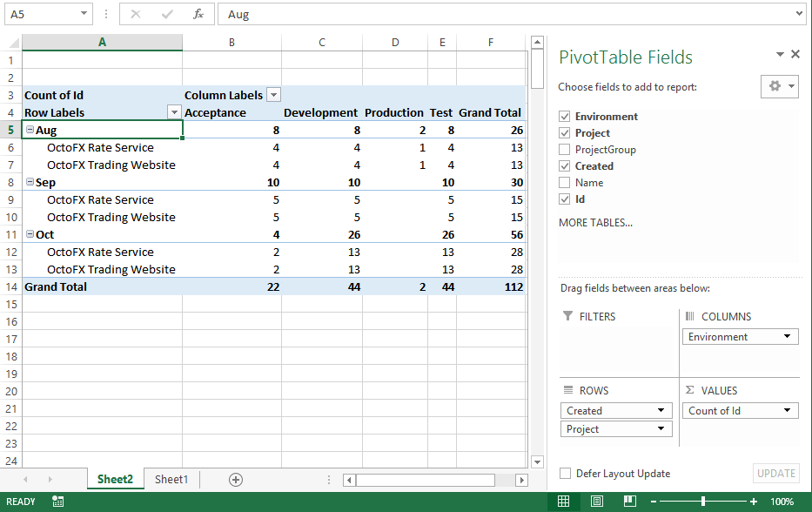Click horizontal scrollbar left arrow

pos(350,480)
